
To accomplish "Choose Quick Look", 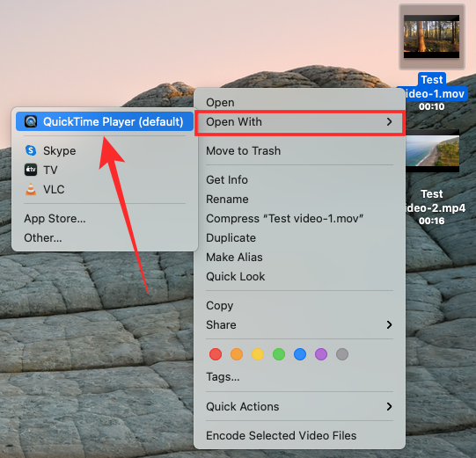I will point(300,277).
